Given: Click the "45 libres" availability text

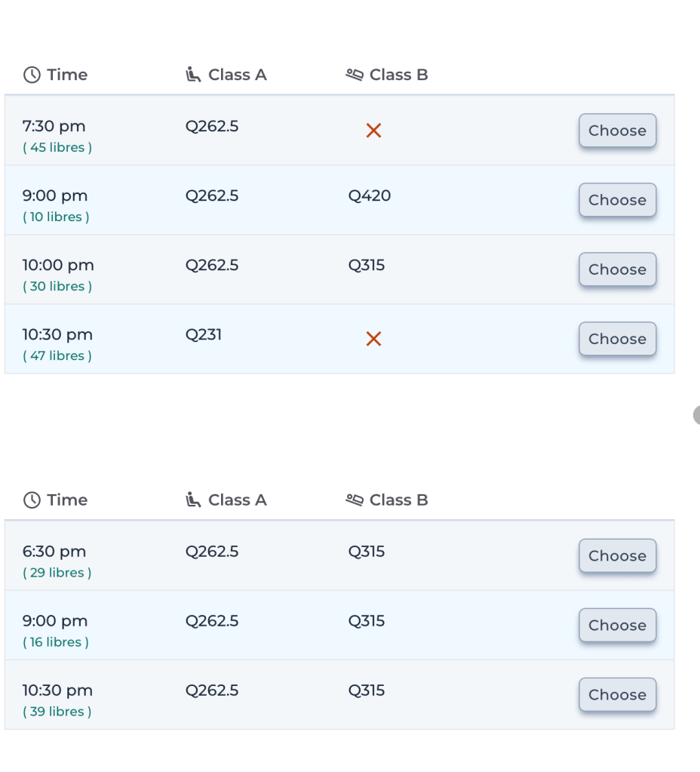Looking at the screenshot, I should tap(57, 148).
